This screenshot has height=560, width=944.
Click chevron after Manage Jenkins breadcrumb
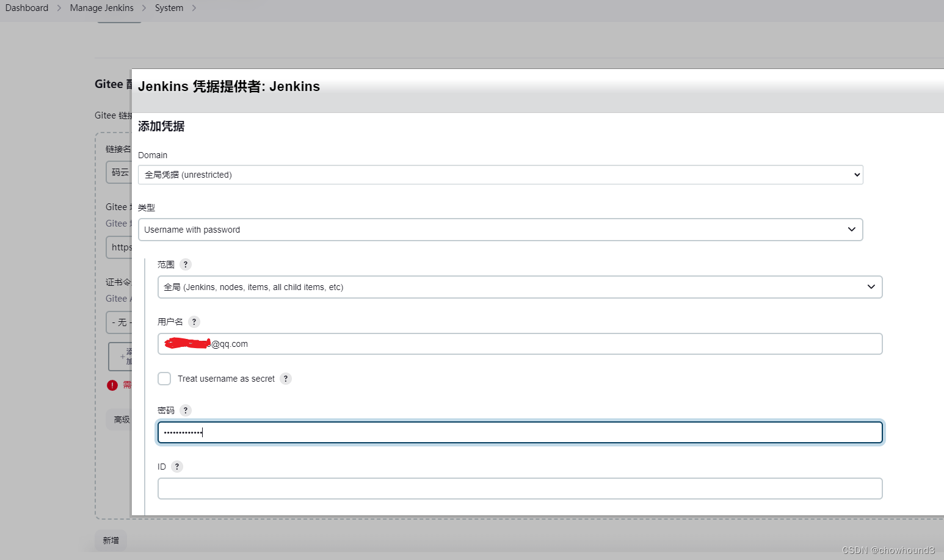click(144, 8)
